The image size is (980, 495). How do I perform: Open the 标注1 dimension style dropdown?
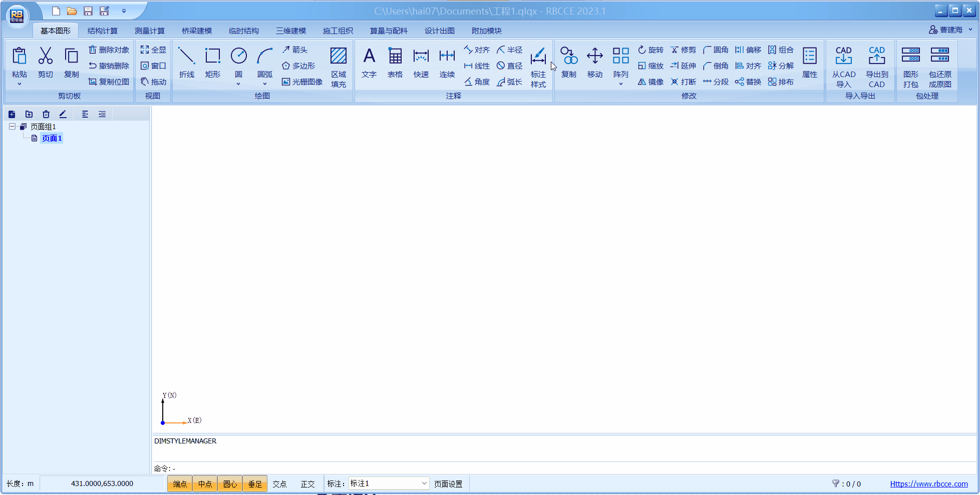(424, 483)
